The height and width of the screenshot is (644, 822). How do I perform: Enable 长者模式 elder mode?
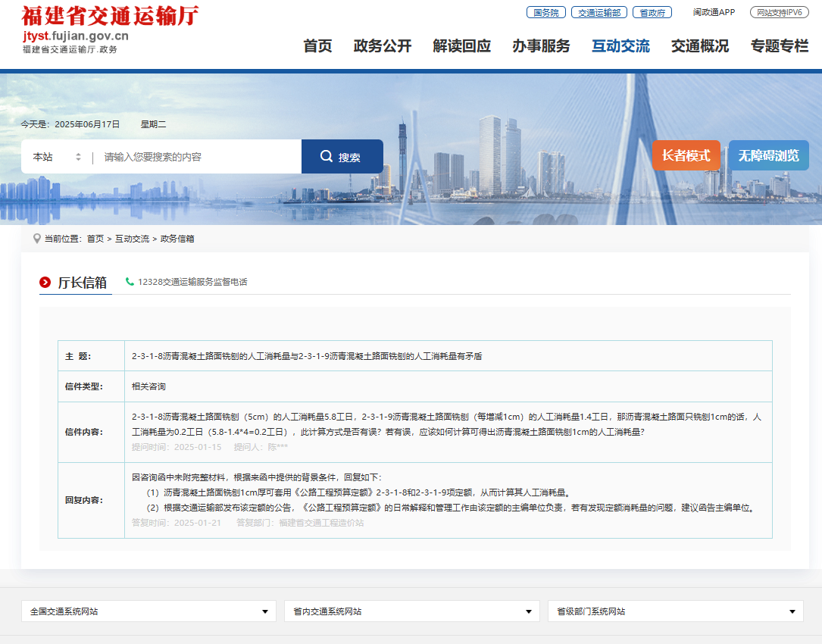pyautogui.click(x=686, y=155)
